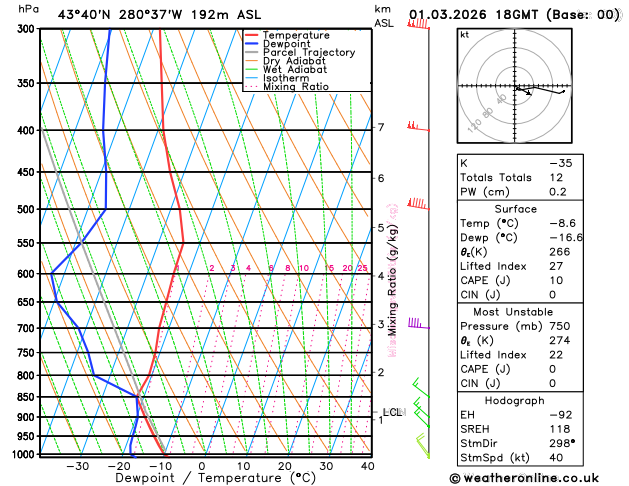Click the LCL marker on the altitude axis
This screenshot has width=629, height=486.
click(392, 412)
